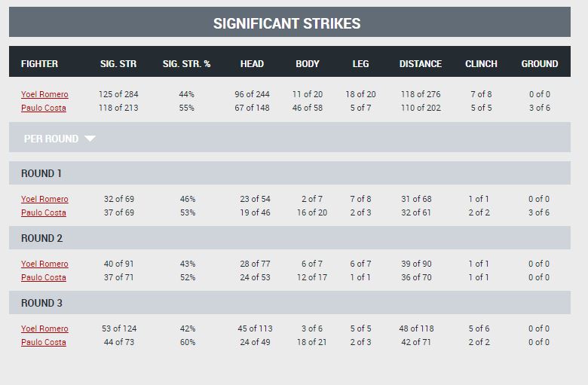Open Paulo Costa link in totals row
This screenshot has height=385, width=588.
(44, 108)
